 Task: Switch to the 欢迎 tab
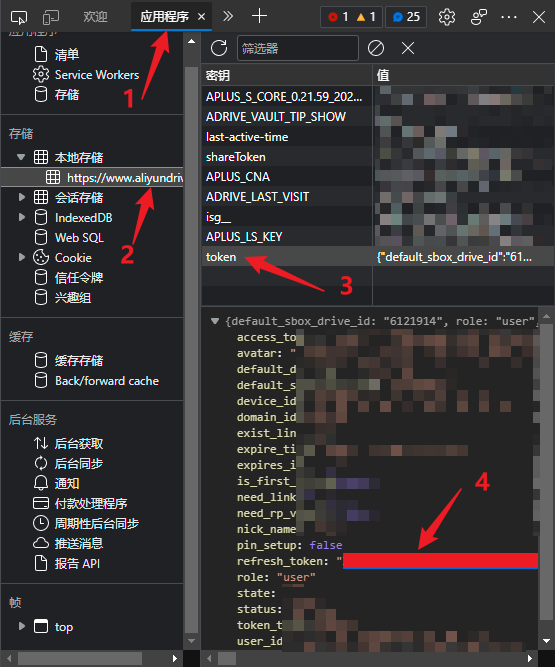pos(95,17)
